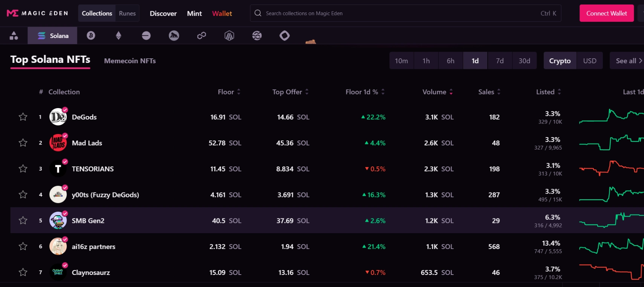Open the Claynosaurz collection avatar

point(58,272)
